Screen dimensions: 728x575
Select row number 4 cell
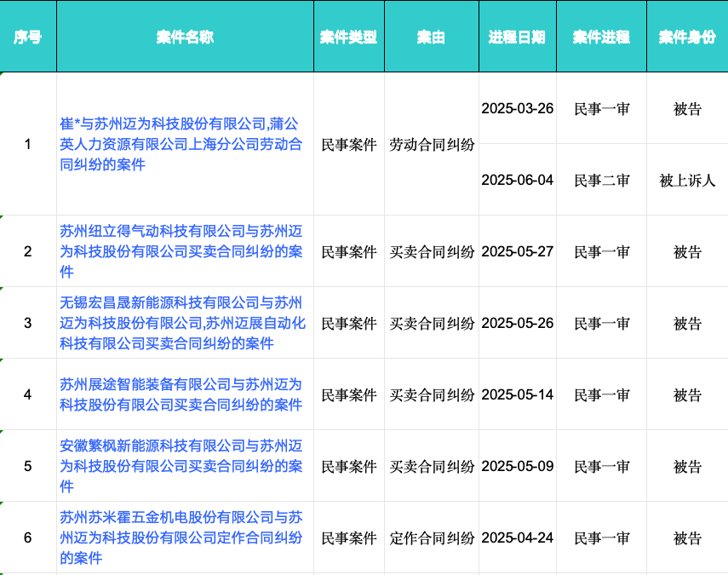(28, 394)
